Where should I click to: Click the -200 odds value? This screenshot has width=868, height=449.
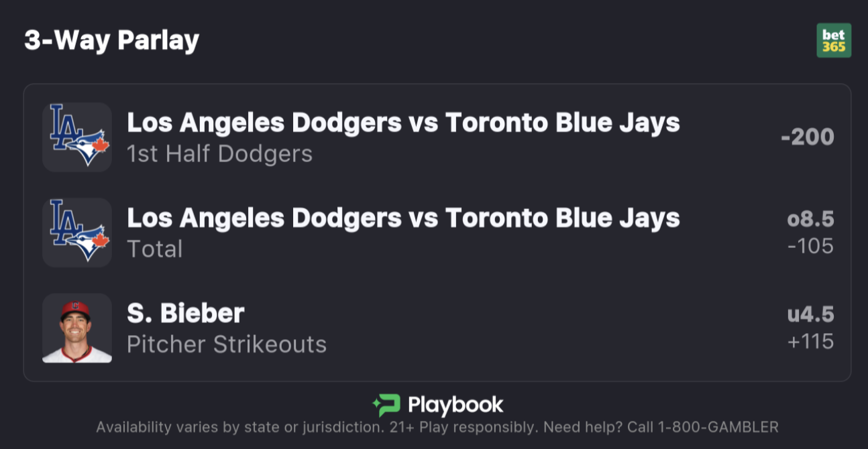click(808, 137)
